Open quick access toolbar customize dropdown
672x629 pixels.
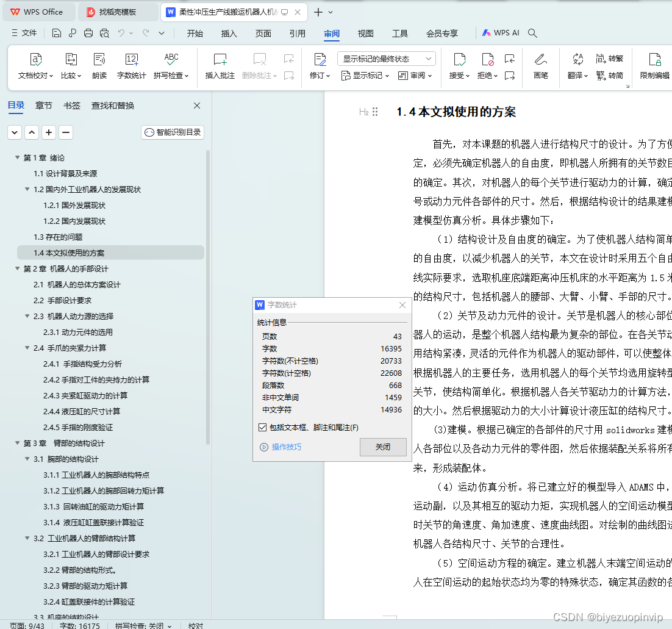pyautogui.click(x=162, y=33)
